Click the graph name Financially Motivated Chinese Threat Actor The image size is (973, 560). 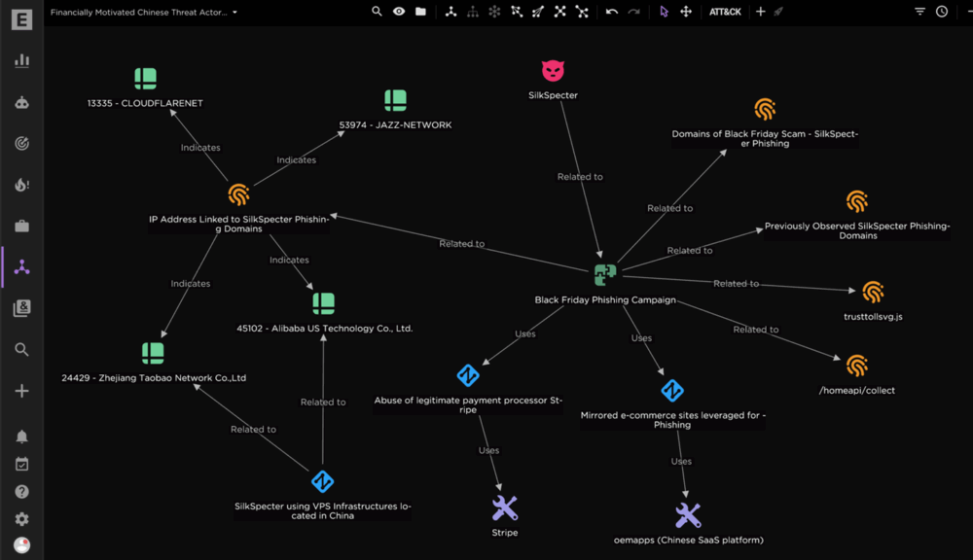pos(138,12)
